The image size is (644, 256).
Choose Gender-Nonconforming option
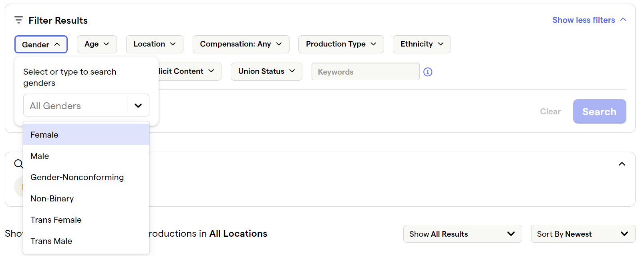click(87, 177)
